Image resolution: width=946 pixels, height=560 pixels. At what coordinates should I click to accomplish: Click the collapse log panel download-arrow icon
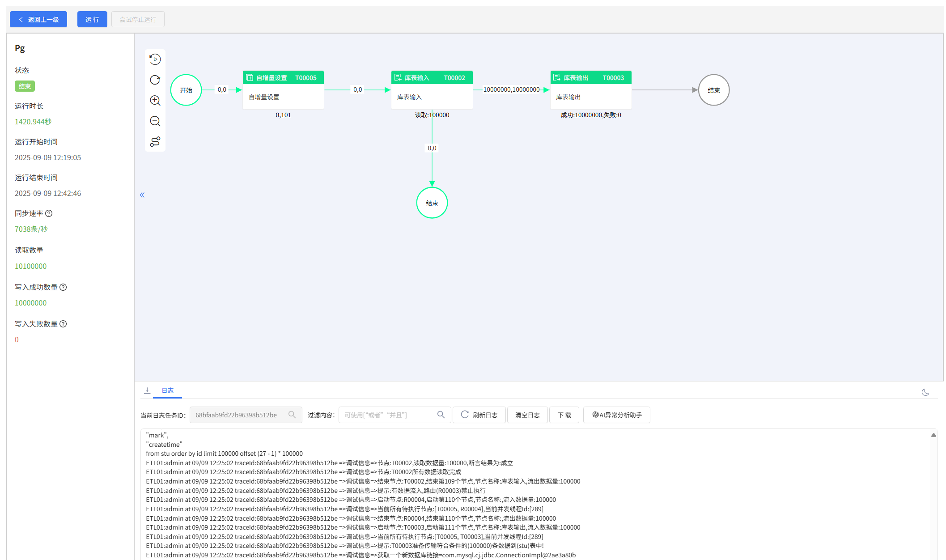147,390
